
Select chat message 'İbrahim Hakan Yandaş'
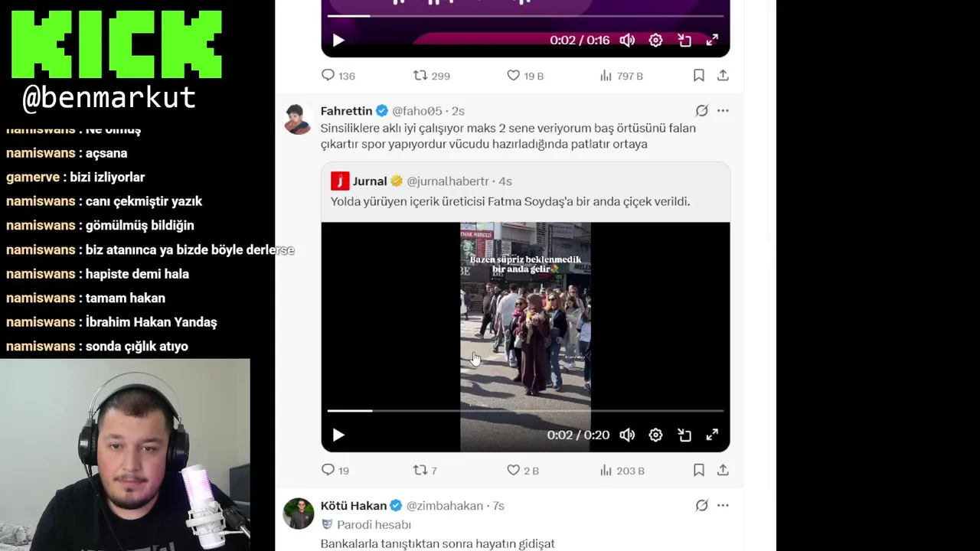[151, 322]
